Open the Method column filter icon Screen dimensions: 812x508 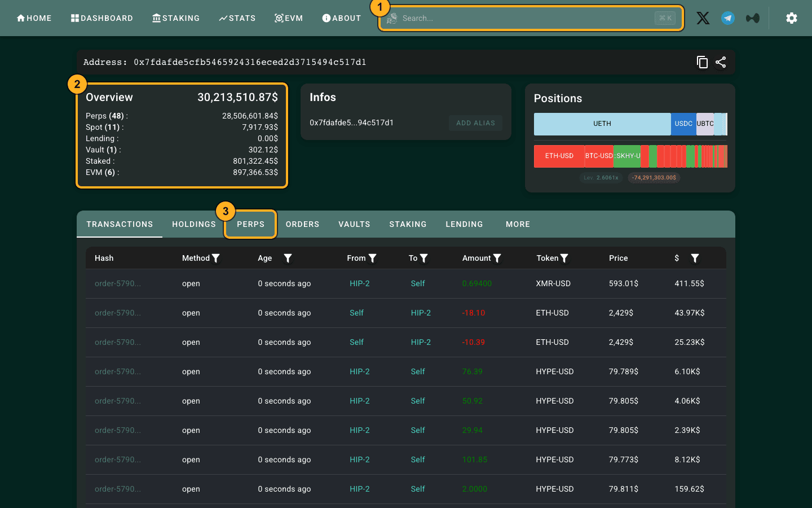[215, 258]
